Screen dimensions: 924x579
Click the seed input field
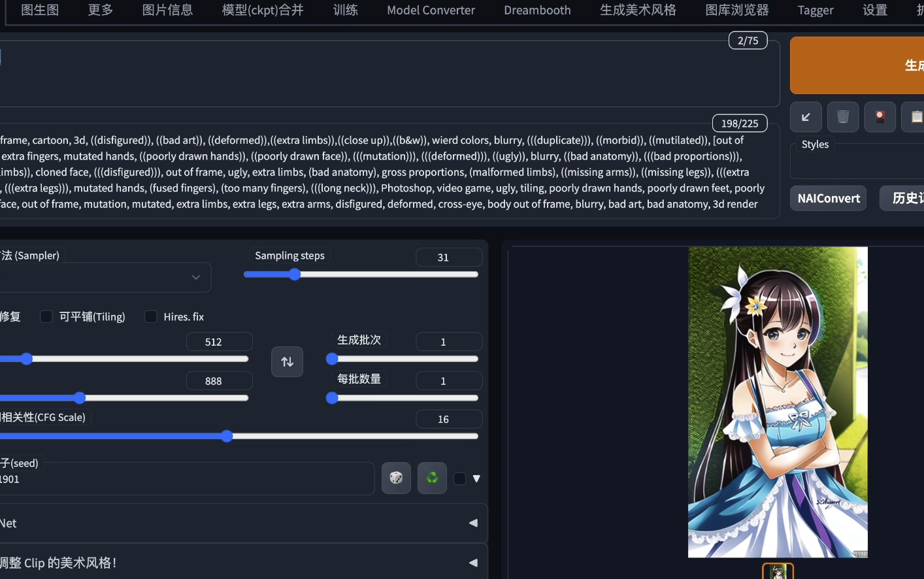(187, 479)
